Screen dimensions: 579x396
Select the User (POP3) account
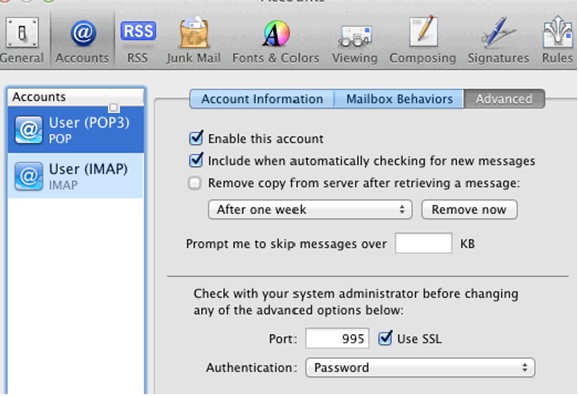[76, 130]
